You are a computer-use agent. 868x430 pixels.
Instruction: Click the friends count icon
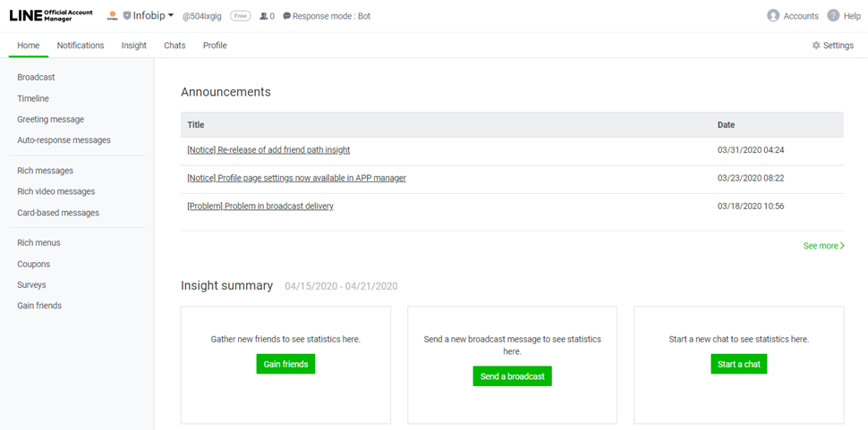coord(263,16)
